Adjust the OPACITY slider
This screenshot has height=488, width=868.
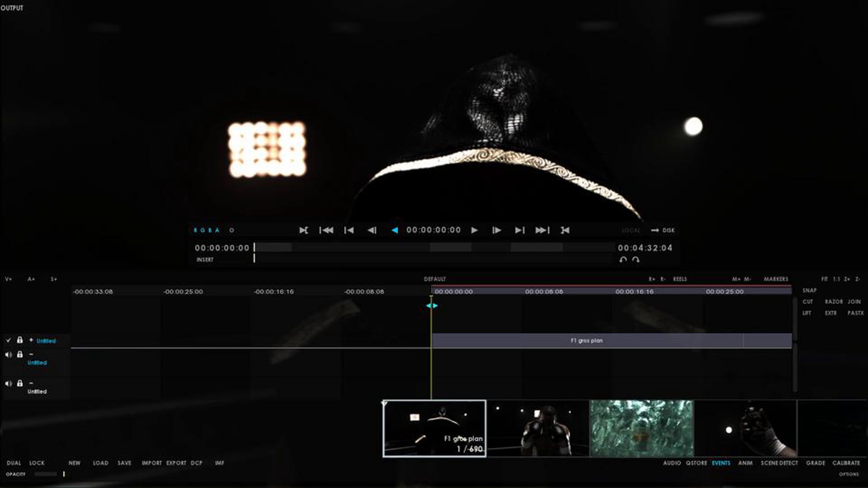(x=64, y=474)
